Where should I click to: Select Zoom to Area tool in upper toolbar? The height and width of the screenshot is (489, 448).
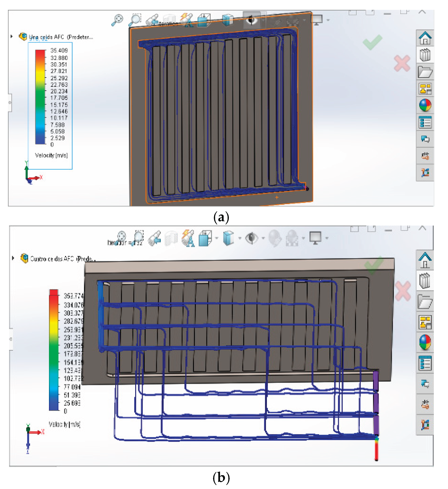135,19
